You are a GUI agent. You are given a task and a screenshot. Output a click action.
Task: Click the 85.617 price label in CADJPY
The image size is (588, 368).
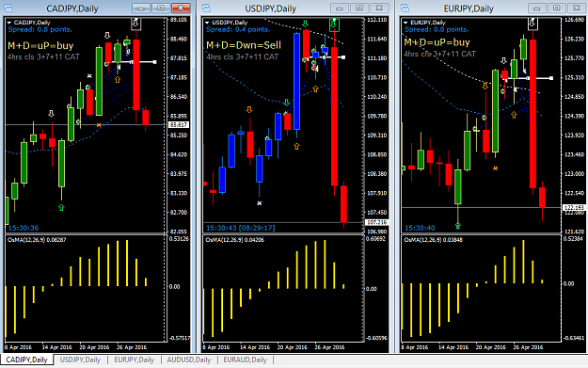point(179,124)
